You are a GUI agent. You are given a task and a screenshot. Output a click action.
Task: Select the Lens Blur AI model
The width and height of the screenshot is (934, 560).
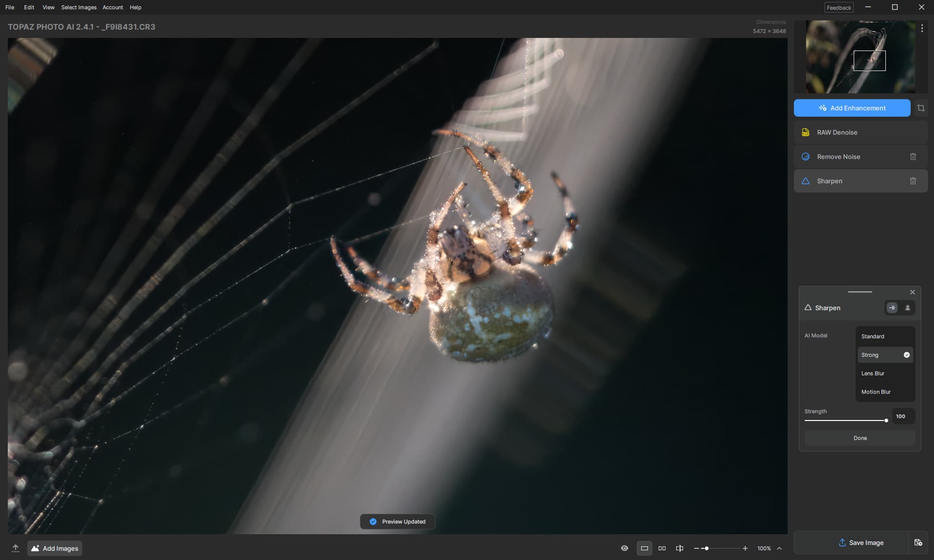(x=873, y=373)
